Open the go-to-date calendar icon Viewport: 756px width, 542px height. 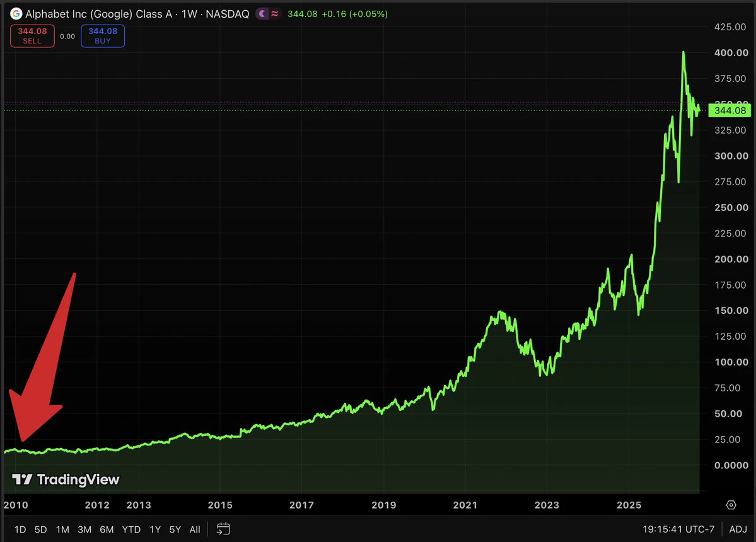(x=223, y=529)
